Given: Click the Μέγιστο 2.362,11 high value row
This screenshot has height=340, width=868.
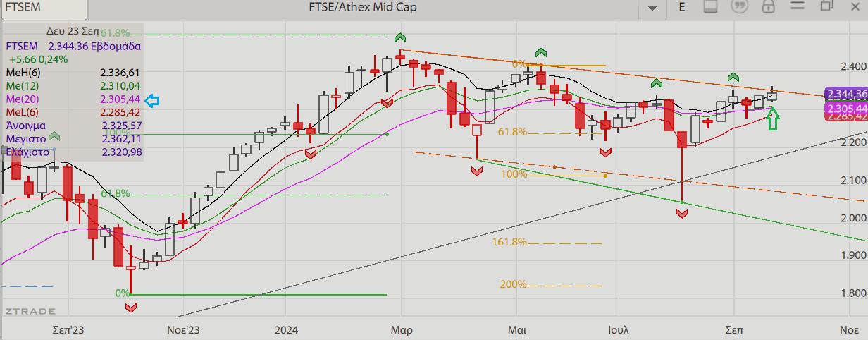Looking at the screenshot, I should 73,138.
